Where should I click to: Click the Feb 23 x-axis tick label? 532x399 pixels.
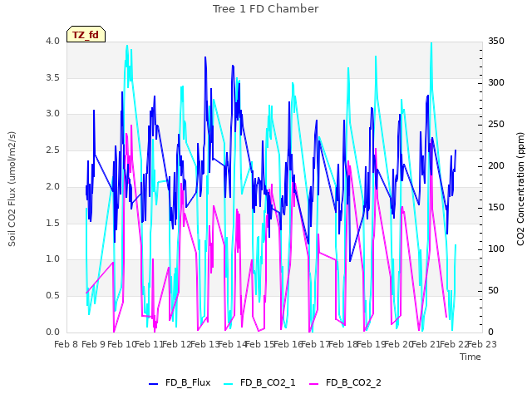[x=482, y=344]
